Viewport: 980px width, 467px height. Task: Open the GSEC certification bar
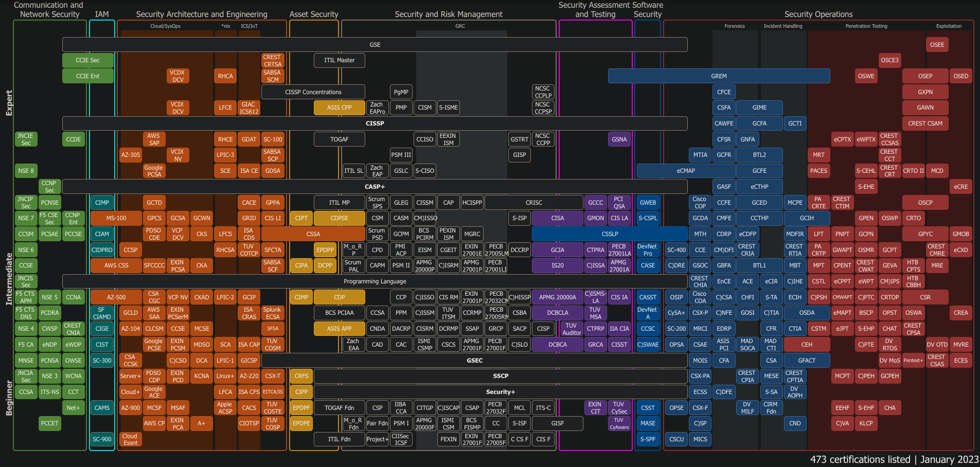(x=474, y=361)
